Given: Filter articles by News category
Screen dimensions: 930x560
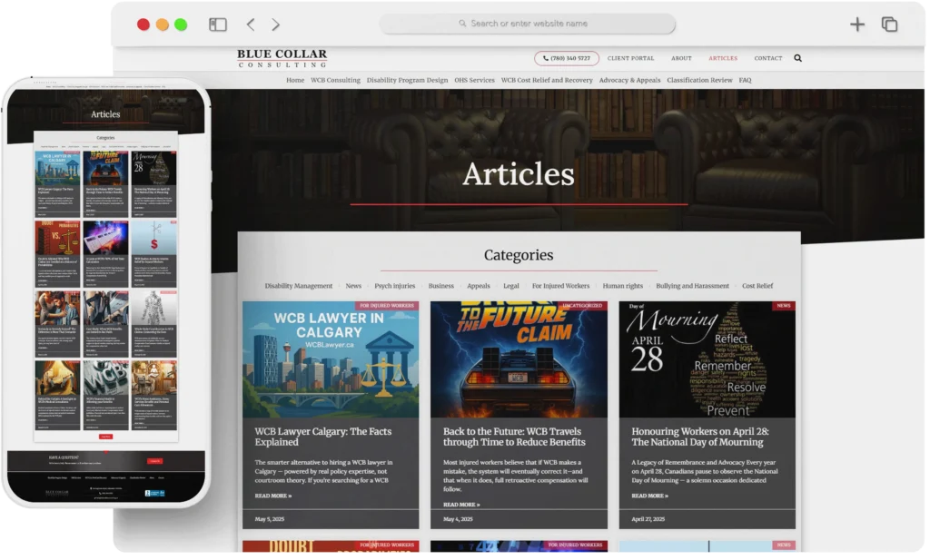Looking at the screenshot, I should click(x=353, y=286).
